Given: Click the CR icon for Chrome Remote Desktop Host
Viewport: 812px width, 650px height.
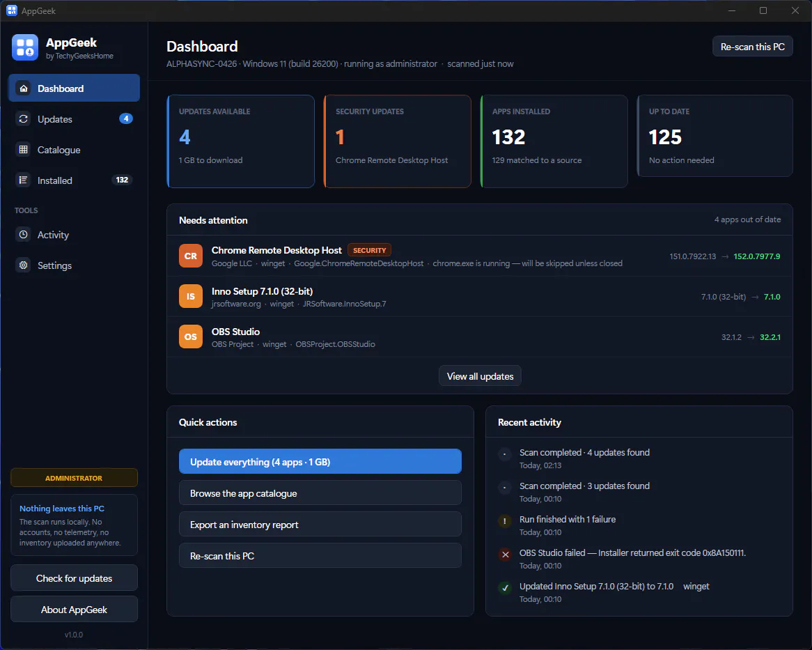Looking at the screenshot, I should point(191,256).
